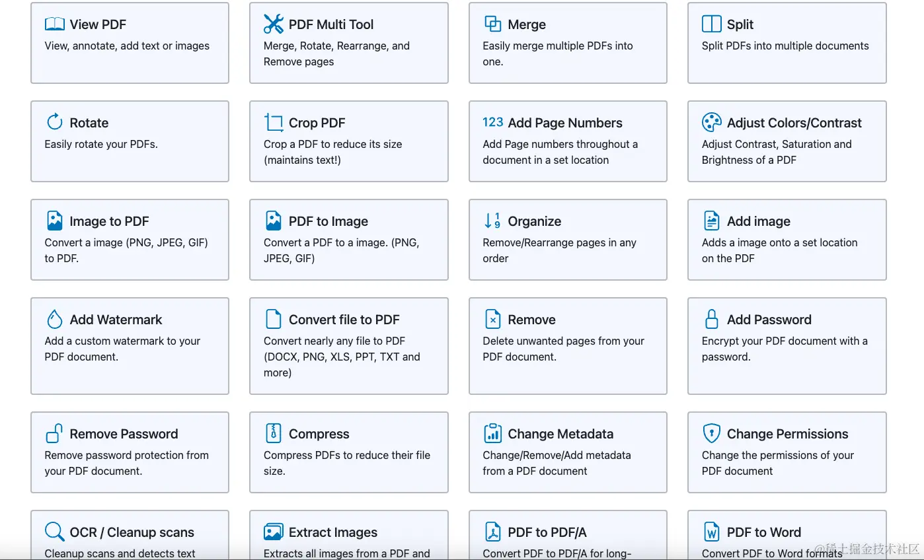The width and height of the screenshot is (924, 560).
Task: Open the PDF Multi Tool title link
Action: (331, 24)
